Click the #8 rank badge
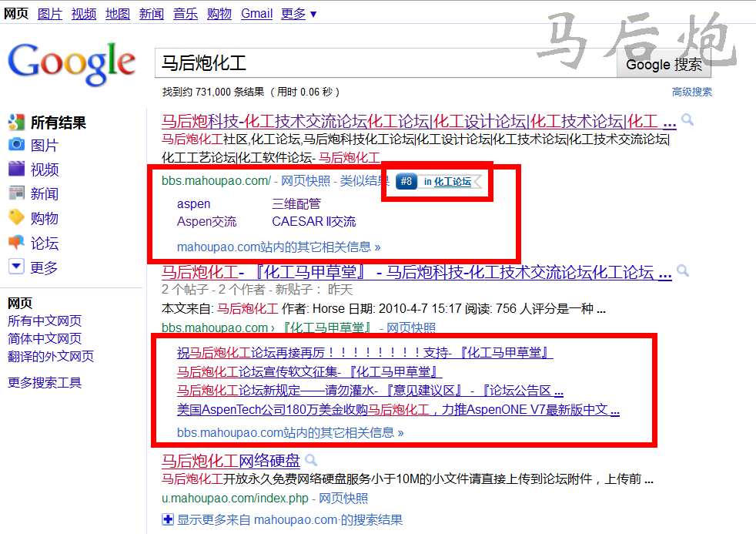756x534 pixels. click(x=406, y=181)
